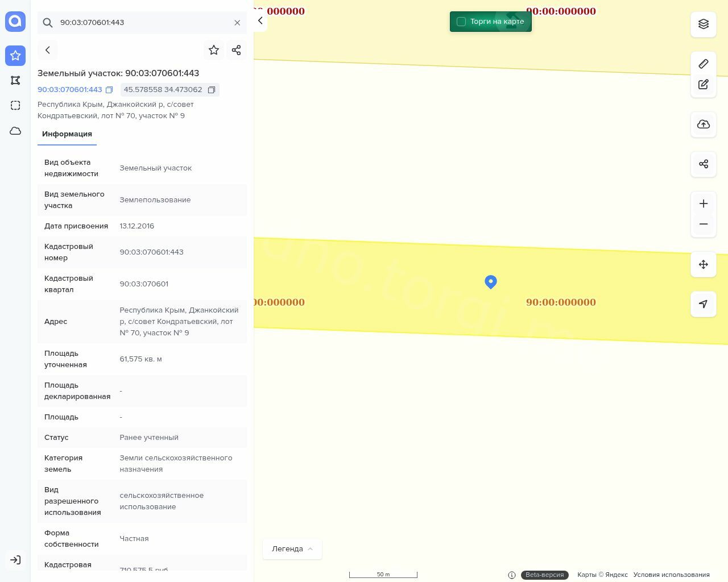Enable the "Торги на карте" checkbox
Image resolution: width=728 pixels, height=582 pixels.
point(461,22)
